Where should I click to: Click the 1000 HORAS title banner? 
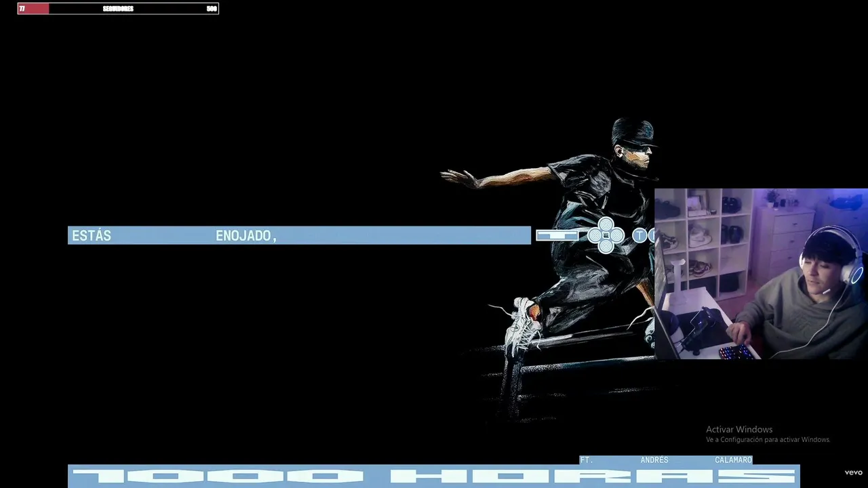click(x=434, y=476)
